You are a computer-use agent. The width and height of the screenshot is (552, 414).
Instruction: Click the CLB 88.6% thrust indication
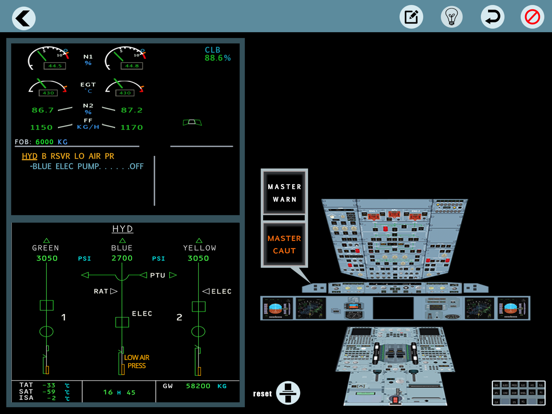click(218, 54)
